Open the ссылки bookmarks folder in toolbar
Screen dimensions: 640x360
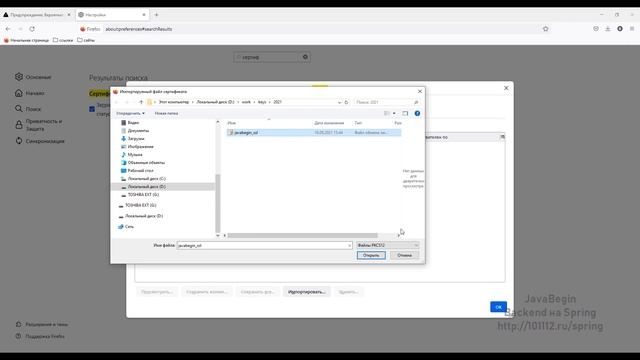click(x=63, y=40)
